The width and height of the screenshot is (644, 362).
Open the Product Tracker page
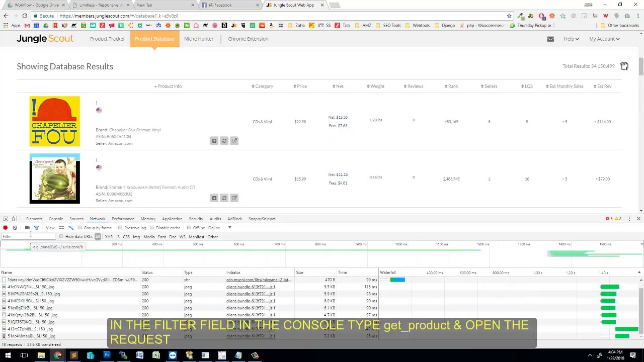(x=107, y=39)
